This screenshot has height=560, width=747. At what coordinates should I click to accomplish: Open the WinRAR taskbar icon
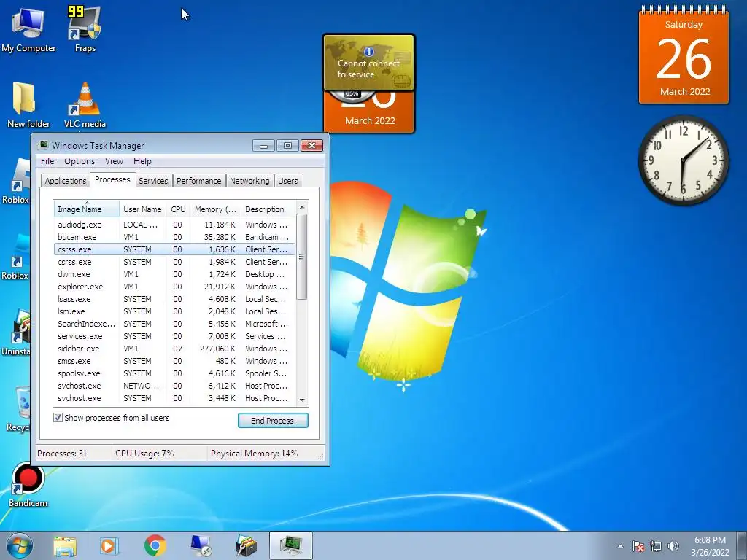[246, 545]
